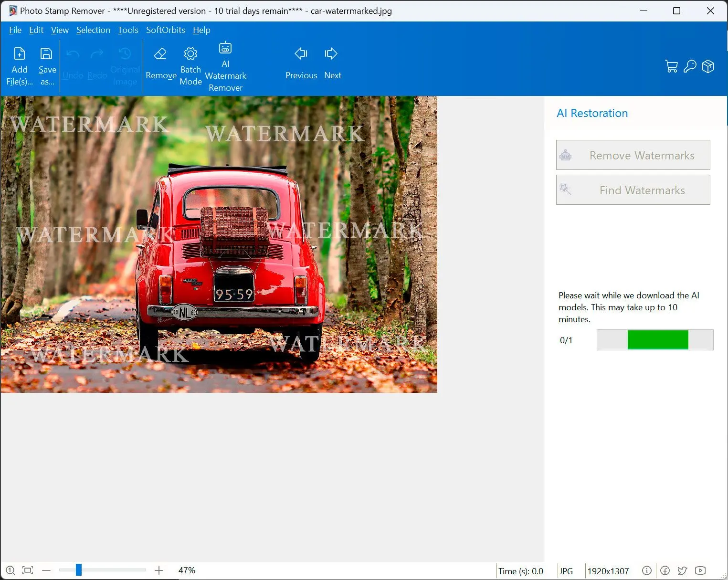Click Remove Watermarks button
Image resolution: width=728 pixels, height=580 pixels.
point(633,155)
